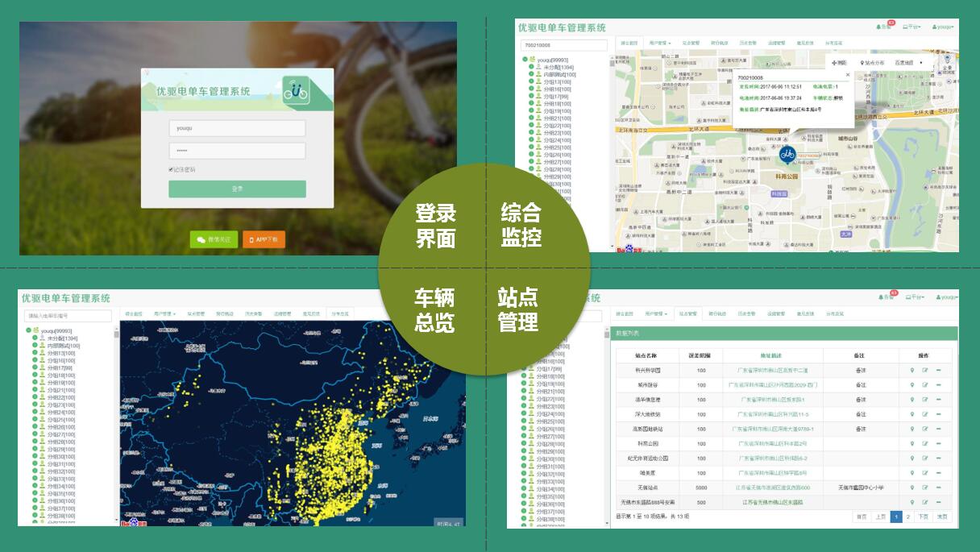The height and width of the screenshot is (552, 980).
Task: Click the edit icon for 城市山谷 station
Action: (925, 384)
